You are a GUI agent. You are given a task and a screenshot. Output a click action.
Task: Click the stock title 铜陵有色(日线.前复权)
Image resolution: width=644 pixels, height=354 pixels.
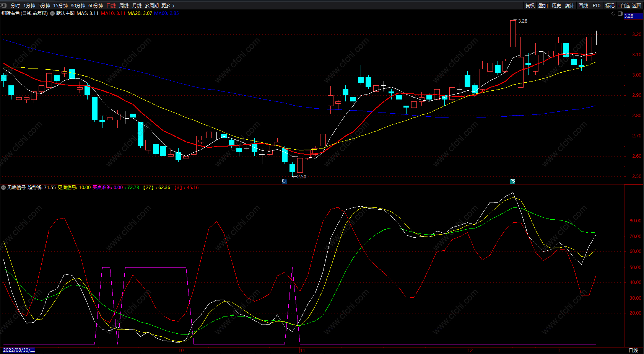[x=24, y=13]
